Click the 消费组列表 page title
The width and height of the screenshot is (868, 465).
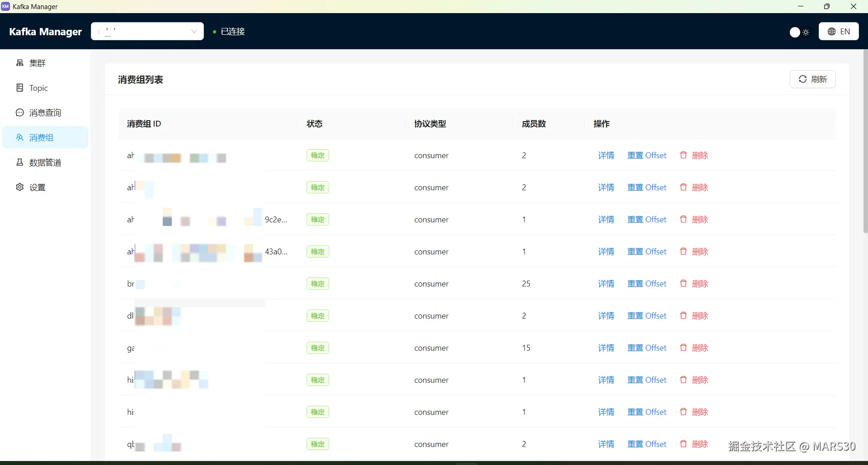(141, 80)
